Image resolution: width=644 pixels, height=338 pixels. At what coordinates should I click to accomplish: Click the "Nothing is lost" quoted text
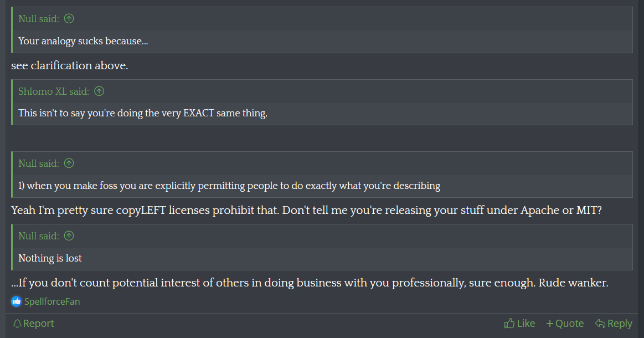50,258
